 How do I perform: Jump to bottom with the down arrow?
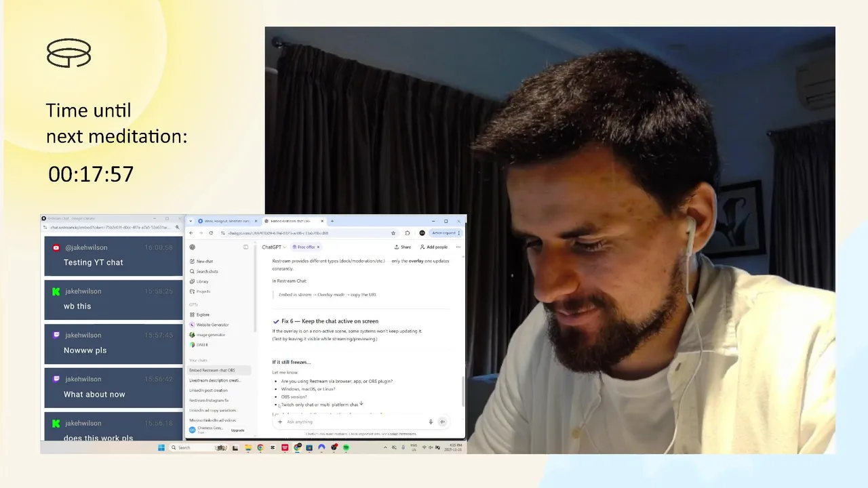[x=361, y=403]
